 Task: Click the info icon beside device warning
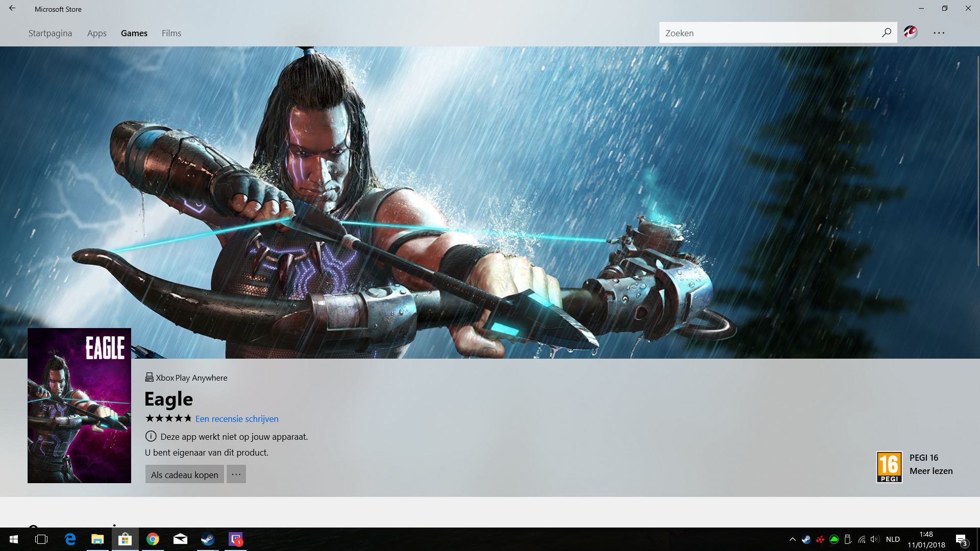tap(151, 436)
